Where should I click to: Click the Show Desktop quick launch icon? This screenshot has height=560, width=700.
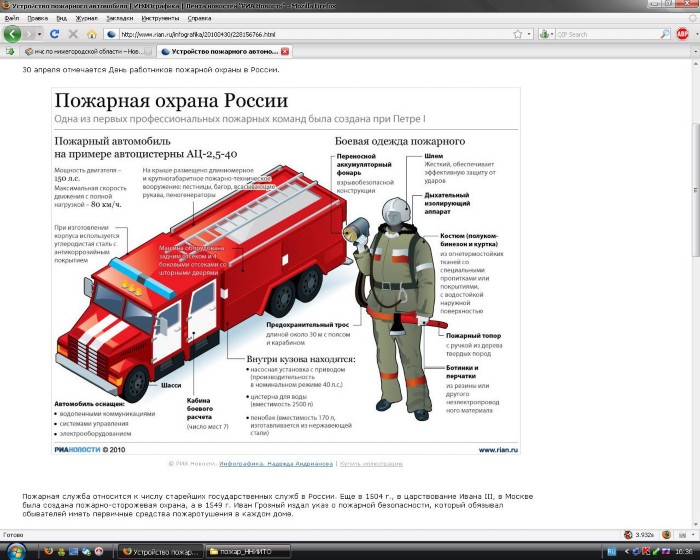[74, 552]
